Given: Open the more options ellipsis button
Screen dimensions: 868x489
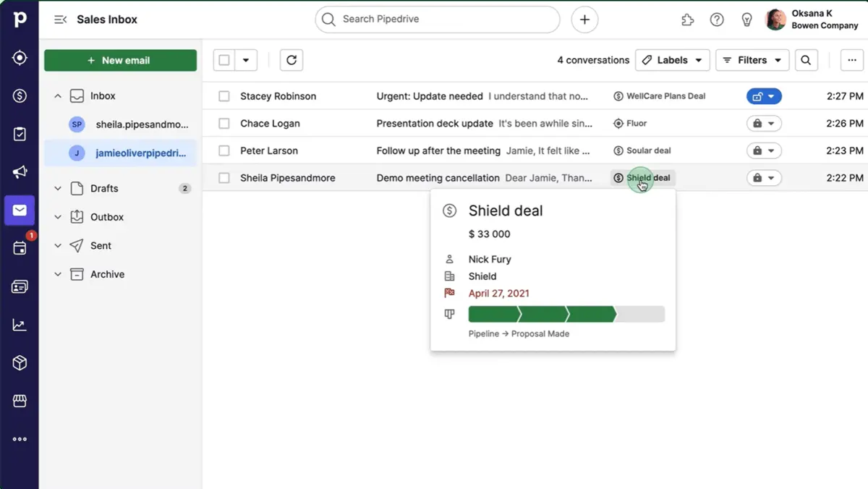Looking at the screenshot, I should click(x=852, y=60).
